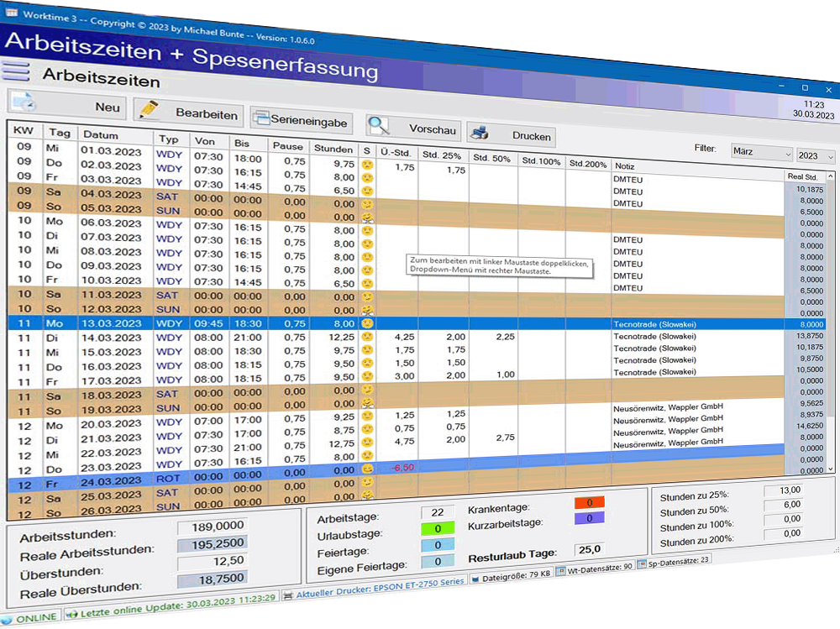Click the smiley icon in the 24.03.2023 row
The height and width of the screenshot is (629, 840).
[367, 469]
